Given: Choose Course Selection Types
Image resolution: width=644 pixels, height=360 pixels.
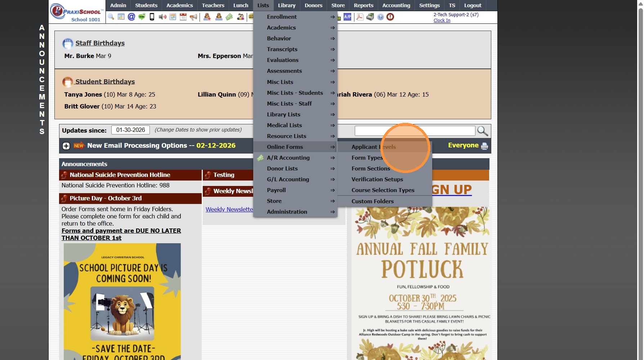Looking at the screenshot, I should click(x=384, y=190).
